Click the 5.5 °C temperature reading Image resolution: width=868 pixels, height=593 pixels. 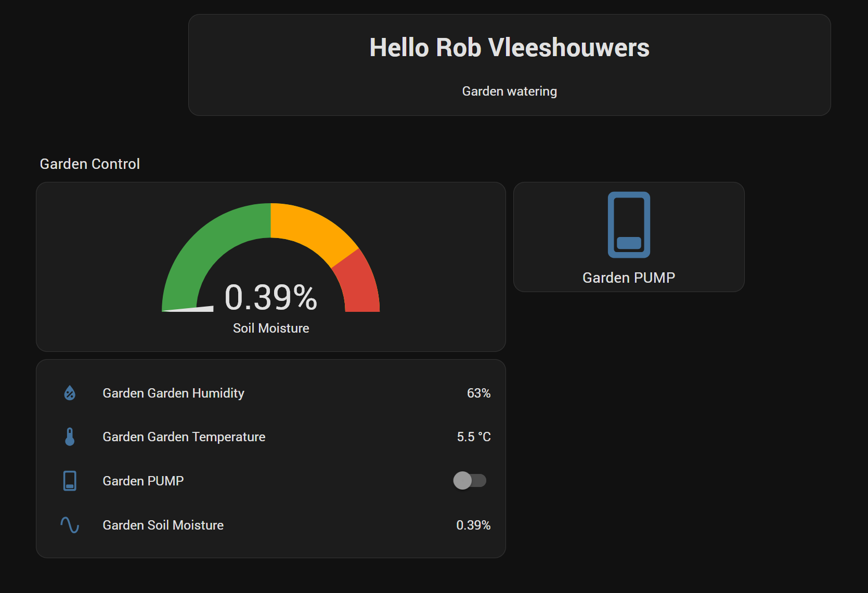tap(473, 437)
